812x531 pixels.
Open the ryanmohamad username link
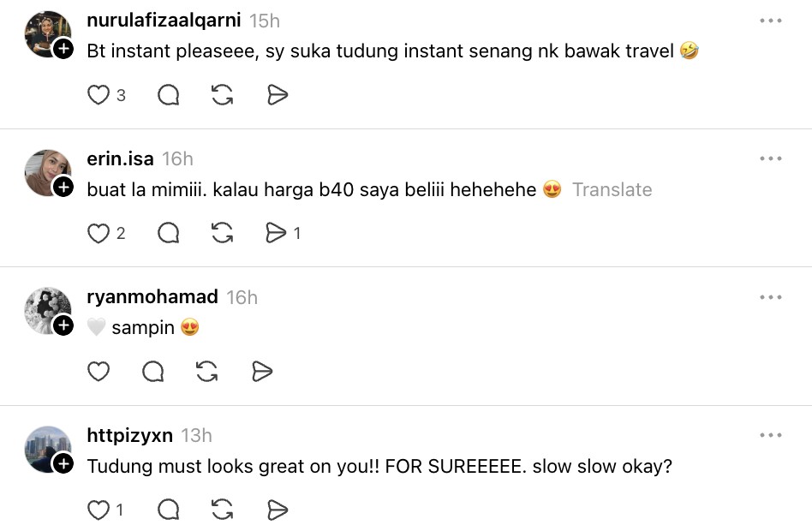pos(152,297)
